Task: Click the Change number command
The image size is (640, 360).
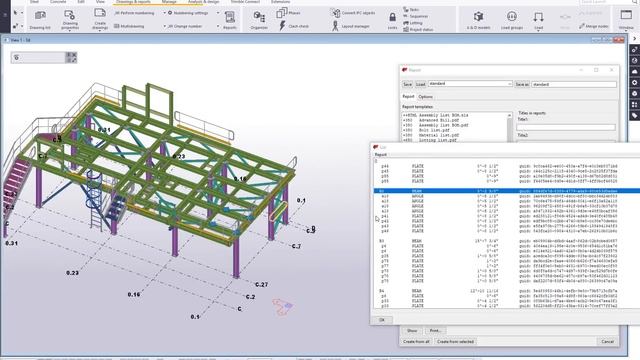Action: [184, 26]
